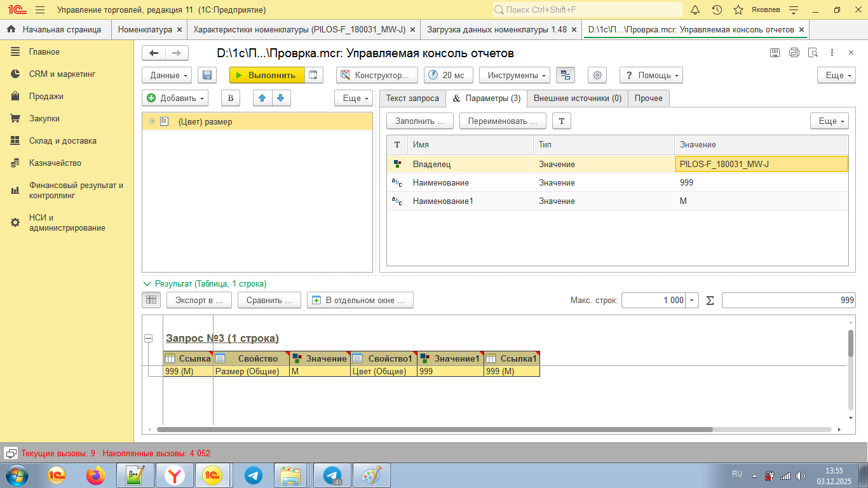Viewport: 868px width, 488px height.
Task: Open the Инструменты dropdown
Action: (515, 75)
